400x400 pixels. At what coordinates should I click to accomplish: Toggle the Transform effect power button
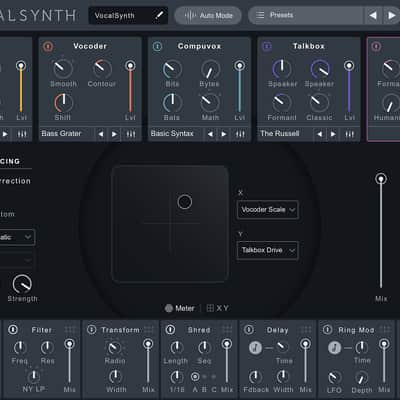pos(91,330)
